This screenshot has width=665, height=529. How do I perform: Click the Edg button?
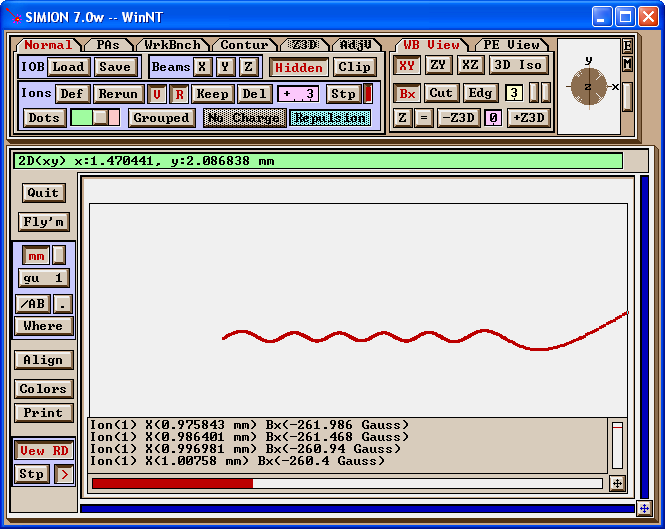pos(480,93)
